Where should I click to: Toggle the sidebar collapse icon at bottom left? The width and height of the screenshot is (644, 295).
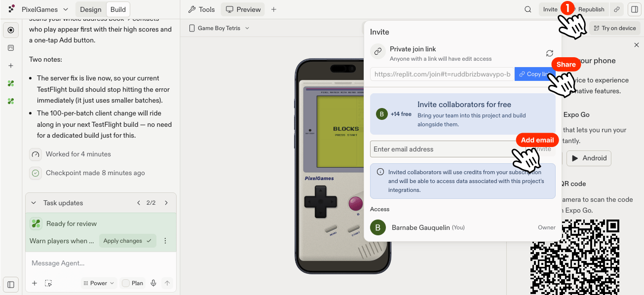pyautogui.click(x=11, y=284)
